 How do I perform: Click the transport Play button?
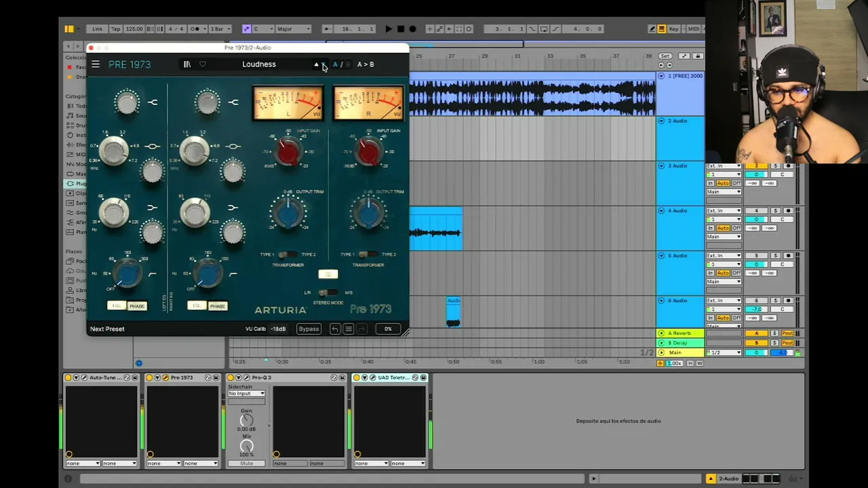pos(388,29)
